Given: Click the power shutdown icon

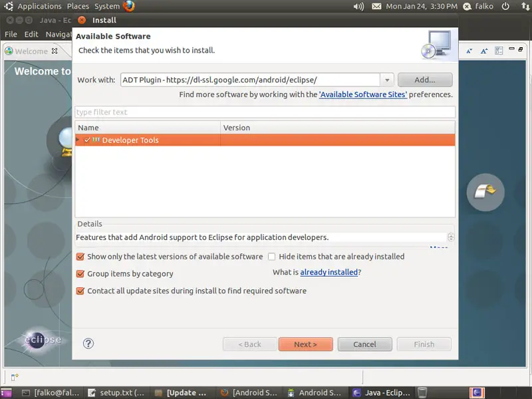Looking at the screenshot, I should pos(505,7).
